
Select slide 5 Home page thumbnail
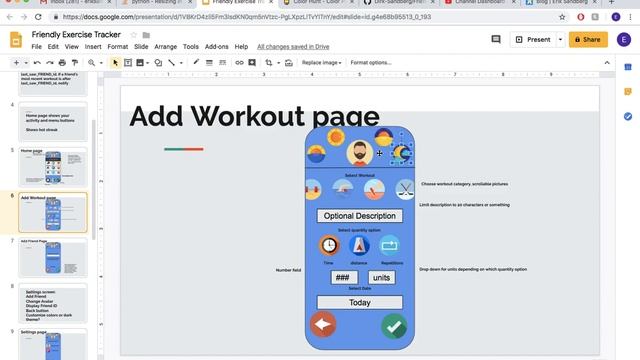(x=53, y=167)
